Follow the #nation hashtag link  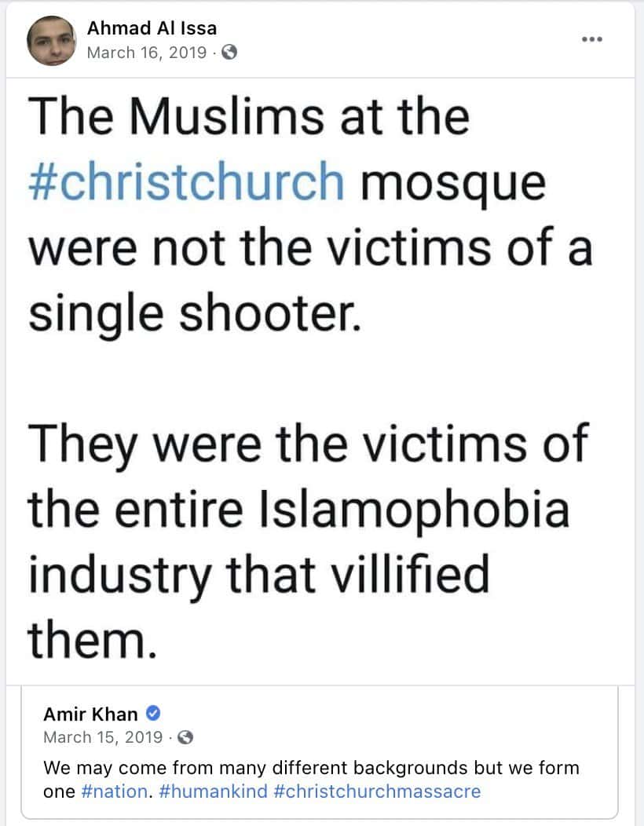113,791
